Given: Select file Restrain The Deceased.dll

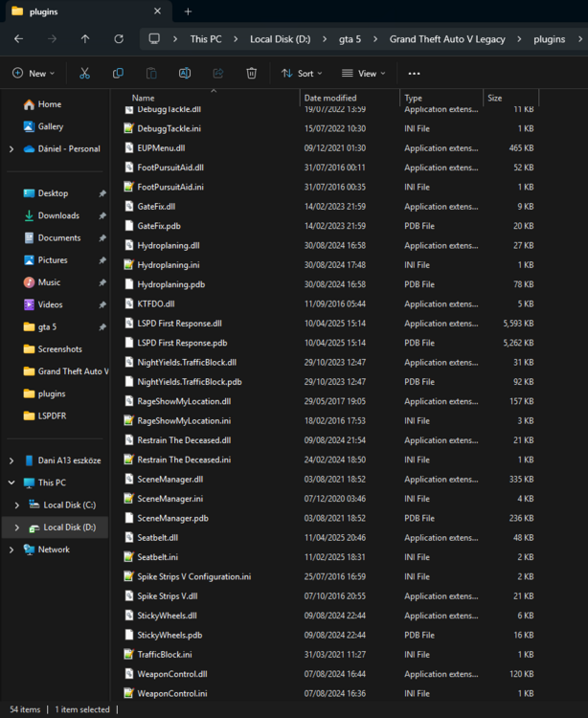Looking at the screenshot, I should coord(184,440).
